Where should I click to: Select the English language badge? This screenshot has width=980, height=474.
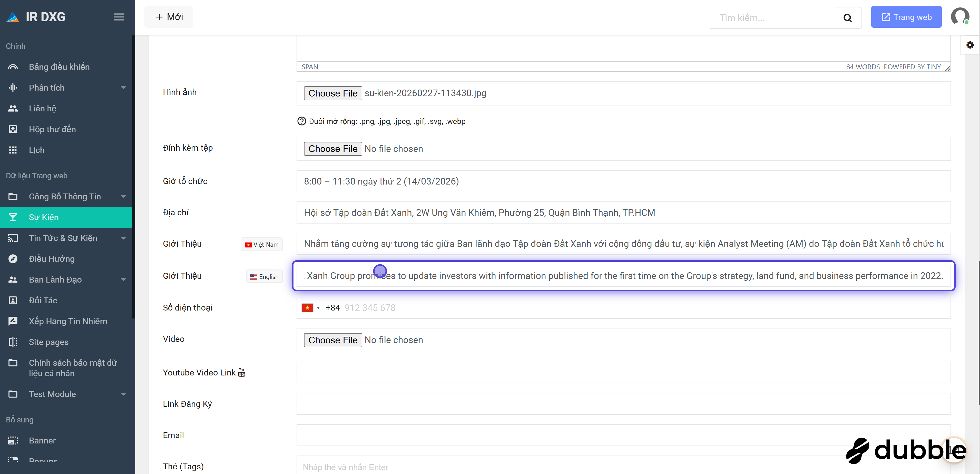point(264,277)
